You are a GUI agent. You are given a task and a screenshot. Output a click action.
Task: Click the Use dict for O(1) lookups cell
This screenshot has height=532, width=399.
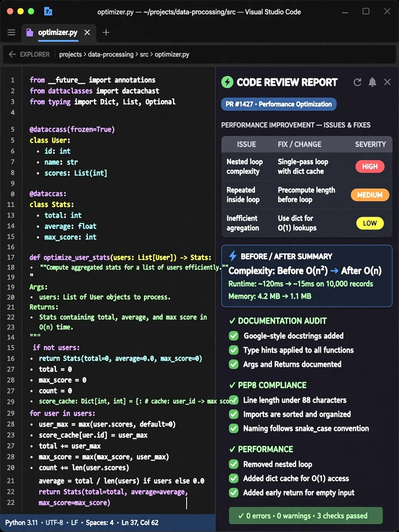pos(297,223)
